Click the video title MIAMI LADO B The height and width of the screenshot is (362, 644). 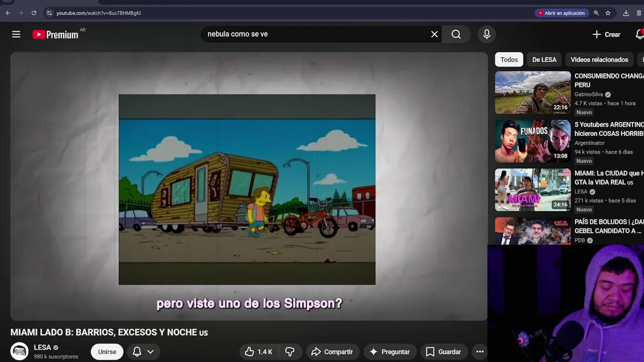109,332
